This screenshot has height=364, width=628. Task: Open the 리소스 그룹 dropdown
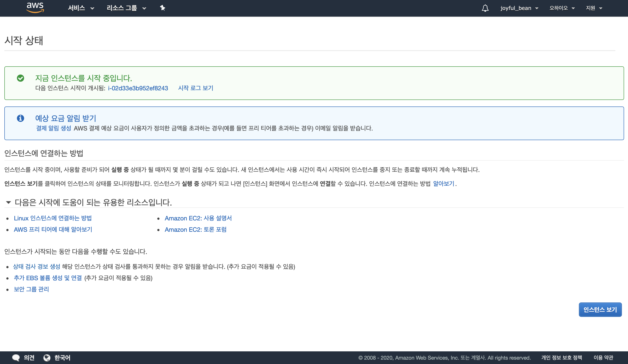pyautogui.click(x=126, y=8)
